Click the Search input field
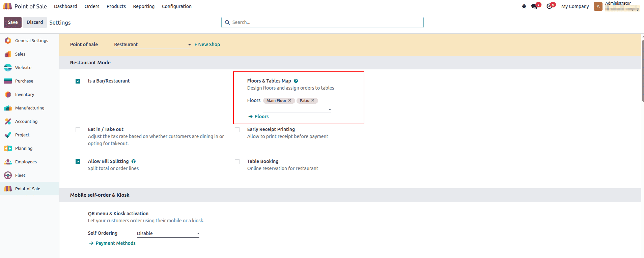This screenshot has width=644, height=258. click(x=323, y=23)
